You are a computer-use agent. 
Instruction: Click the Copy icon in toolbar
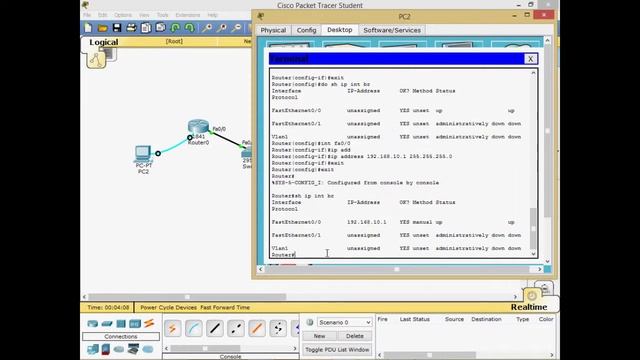pyautogui.click(x=146, y=28)
